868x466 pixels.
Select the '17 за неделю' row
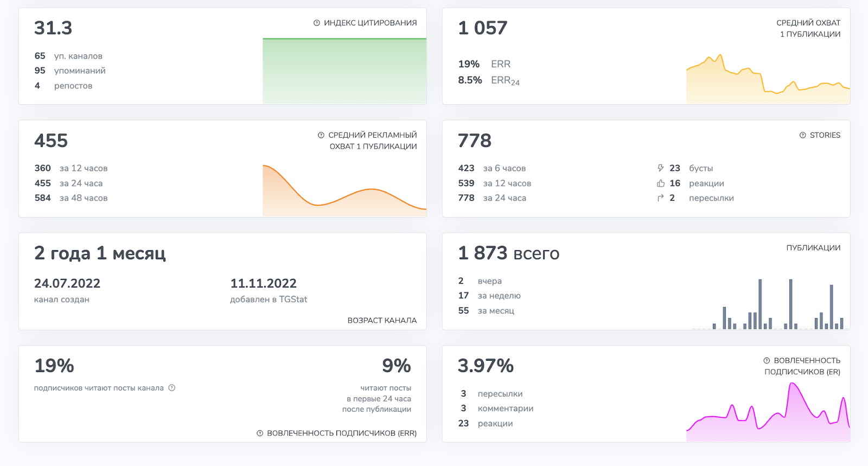(489, 296)
